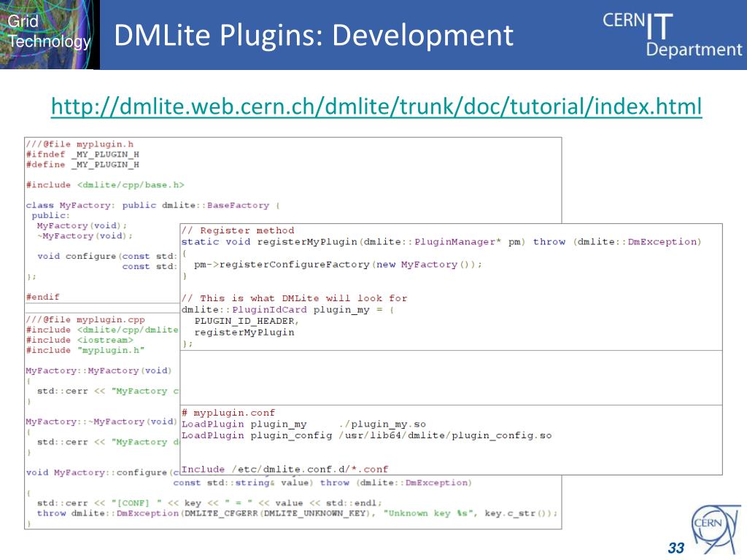Screen dimensions: 747x560
Task: Click the round CERN logo emblem
Action: click(x=716, y=530)
